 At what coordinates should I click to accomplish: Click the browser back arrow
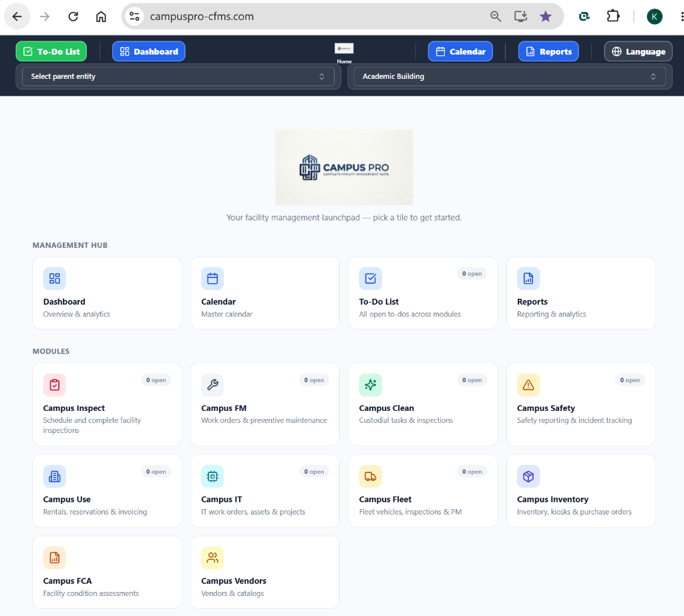pyautogui.click(x=17, y=17)
